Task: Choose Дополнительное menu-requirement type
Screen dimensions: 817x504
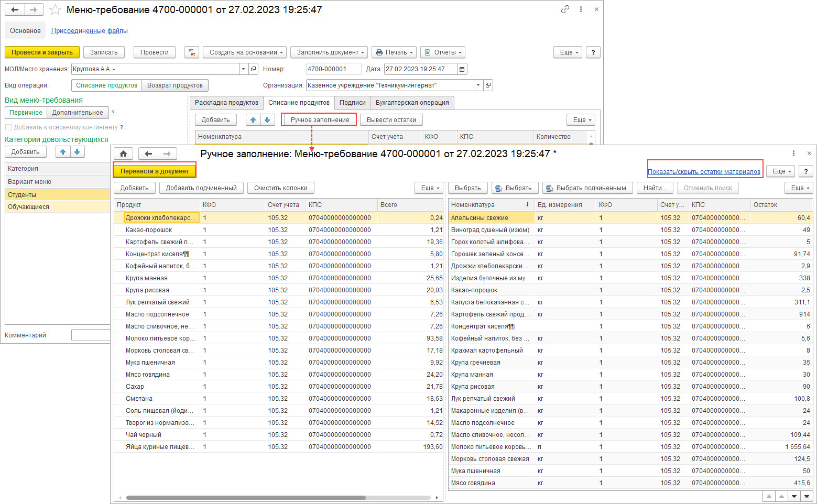Action: (x=78, y=113)
